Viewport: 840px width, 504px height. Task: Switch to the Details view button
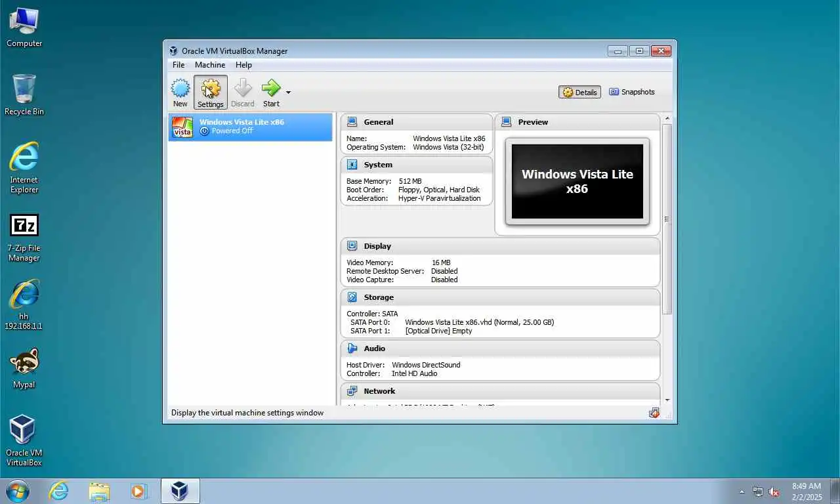coord(579,93)
